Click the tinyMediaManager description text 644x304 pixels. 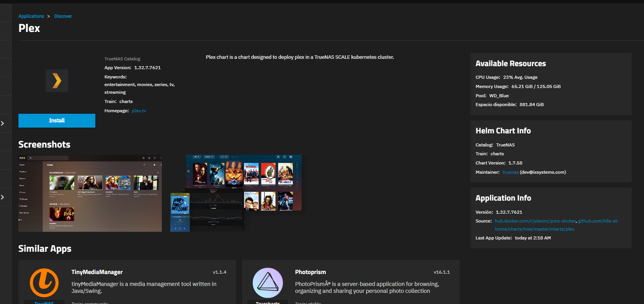point(144,287)
